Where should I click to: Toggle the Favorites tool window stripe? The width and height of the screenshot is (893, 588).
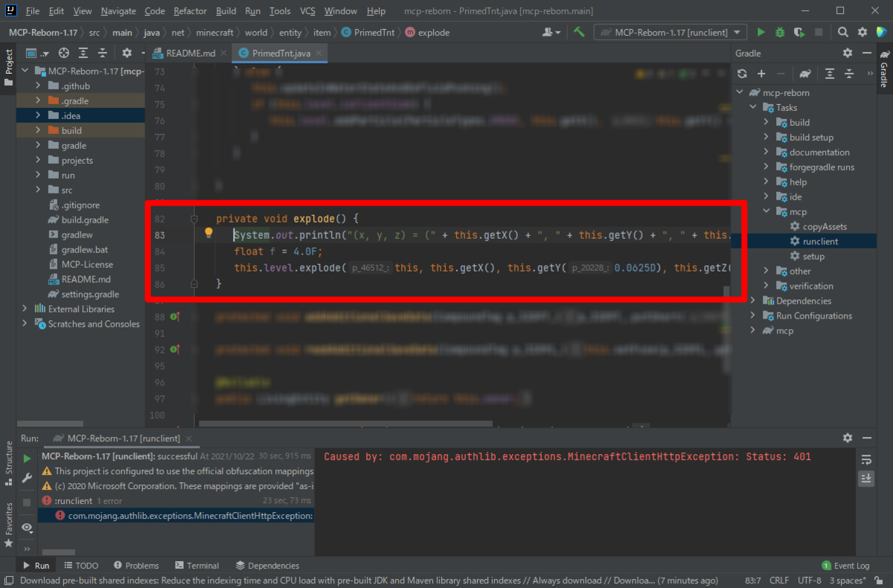(x=9, y=524)
